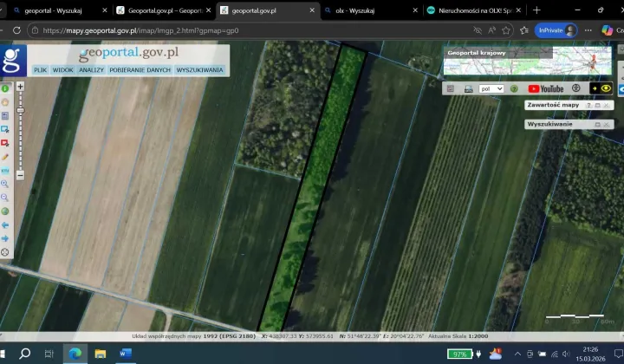Open the PLIK menu
Image resolution: width=624 pixels, height=364 pixels.
click(x=40, y=69)
